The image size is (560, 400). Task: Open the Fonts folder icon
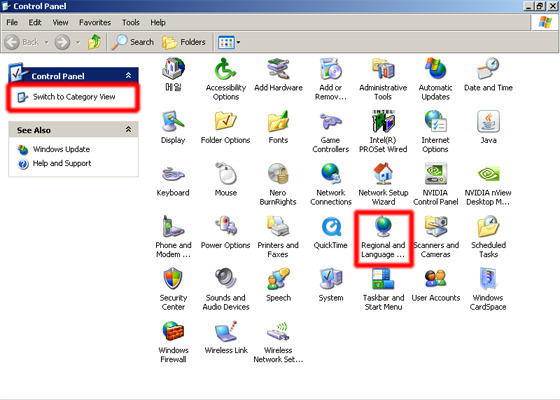click(x=278, y=127)
